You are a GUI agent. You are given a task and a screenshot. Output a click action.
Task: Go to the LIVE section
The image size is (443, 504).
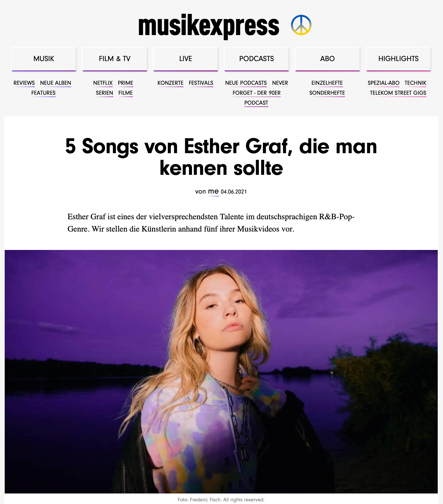click(x=186, y=59)
